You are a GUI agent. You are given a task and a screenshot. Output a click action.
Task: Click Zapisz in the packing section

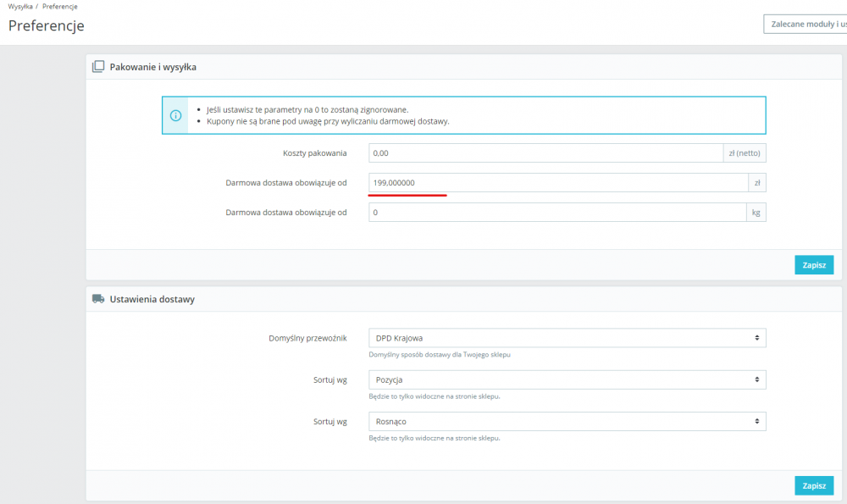[813, 265]
